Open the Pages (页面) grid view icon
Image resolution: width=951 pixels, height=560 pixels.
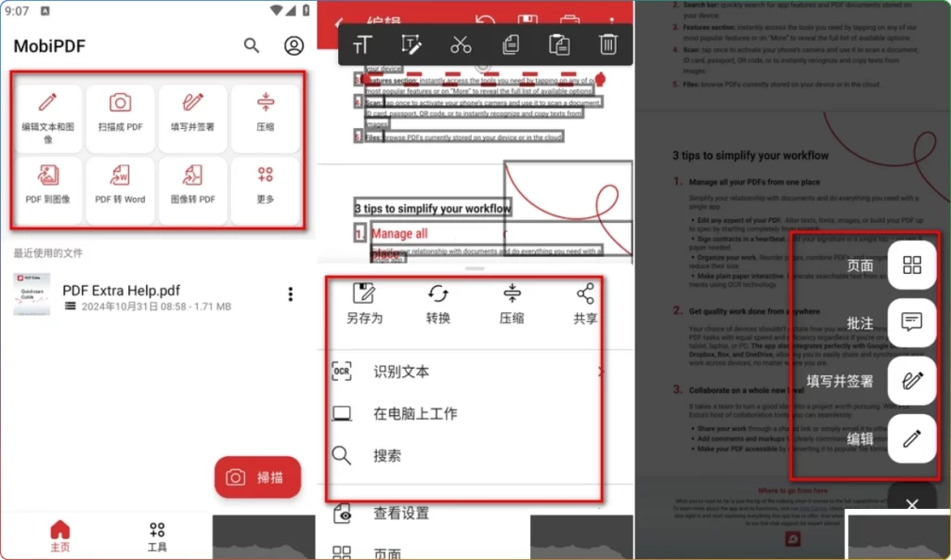click(x=911, y=264)
